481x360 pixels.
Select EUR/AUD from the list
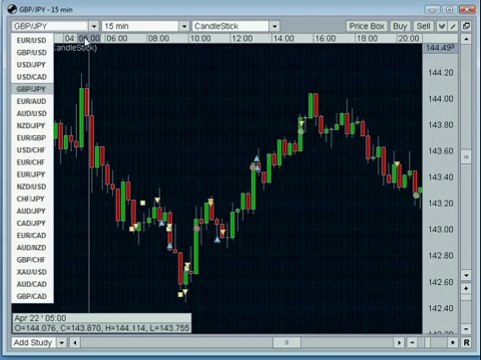(x=32, y=101)
